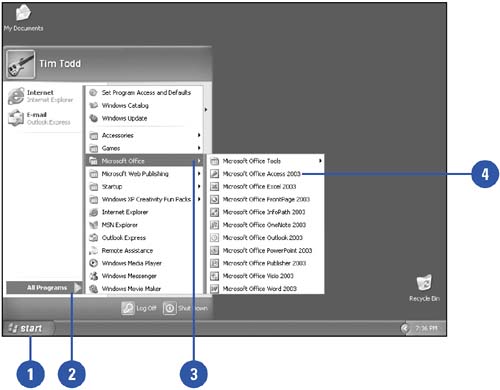The width and height of the screenshot is (500, 390).
Task: Click the Microsoft Office Word 2003 icon
Action: [214, 289]
